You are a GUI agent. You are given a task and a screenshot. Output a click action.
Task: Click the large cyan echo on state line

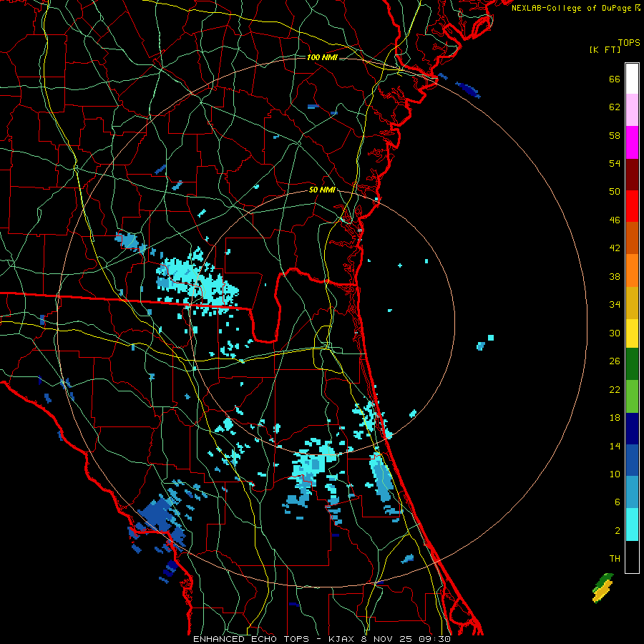pos(196,283)
